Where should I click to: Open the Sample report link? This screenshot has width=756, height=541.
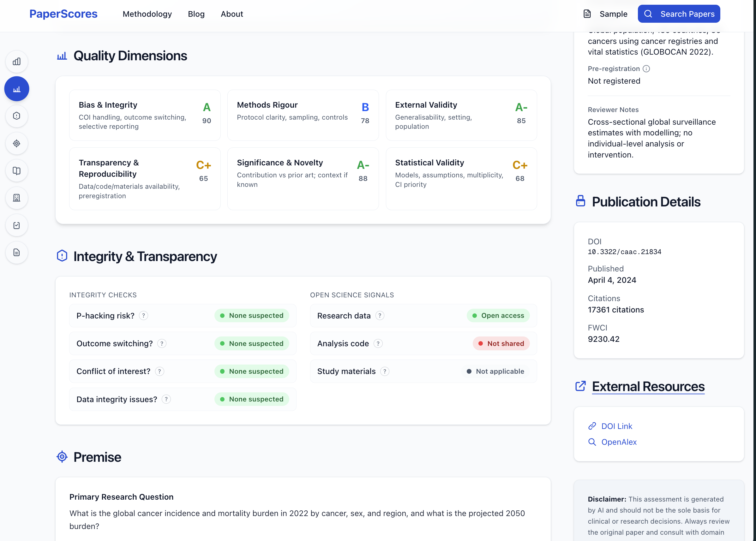pos(605,14)
